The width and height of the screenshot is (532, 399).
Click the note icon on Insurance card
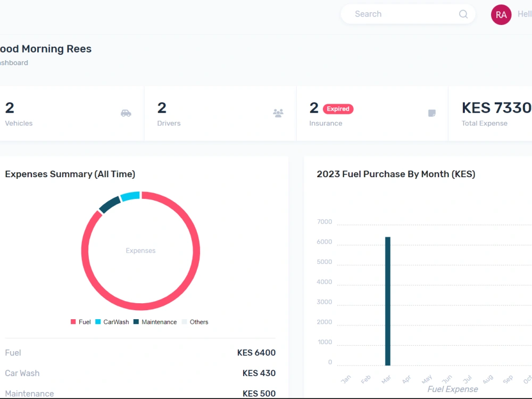tap(432, 113)
